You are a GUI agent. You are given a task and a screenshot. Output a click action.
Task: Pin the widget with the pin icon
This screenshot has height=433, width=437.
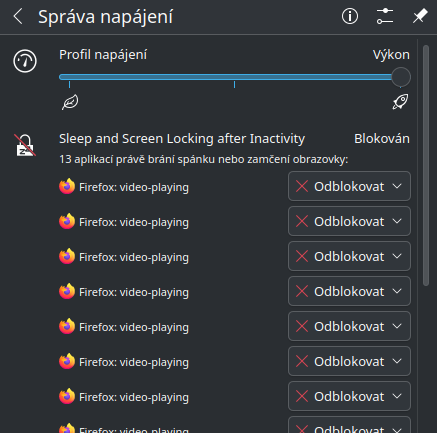tap(420, 16)
